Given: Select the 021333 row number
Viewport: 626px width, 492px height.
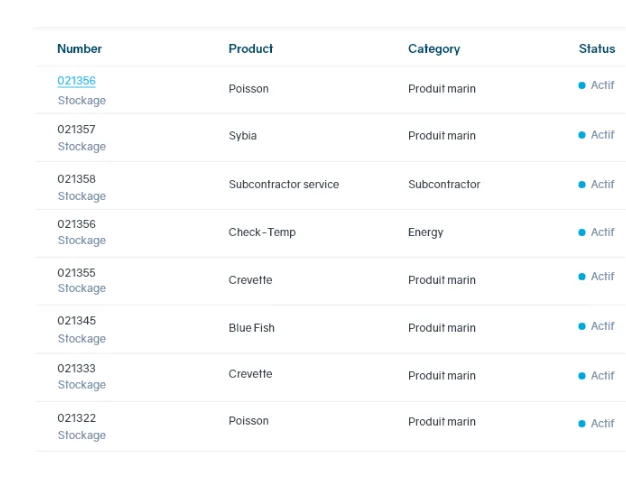Looking at the screenshot, I should [x=76, y=368].
